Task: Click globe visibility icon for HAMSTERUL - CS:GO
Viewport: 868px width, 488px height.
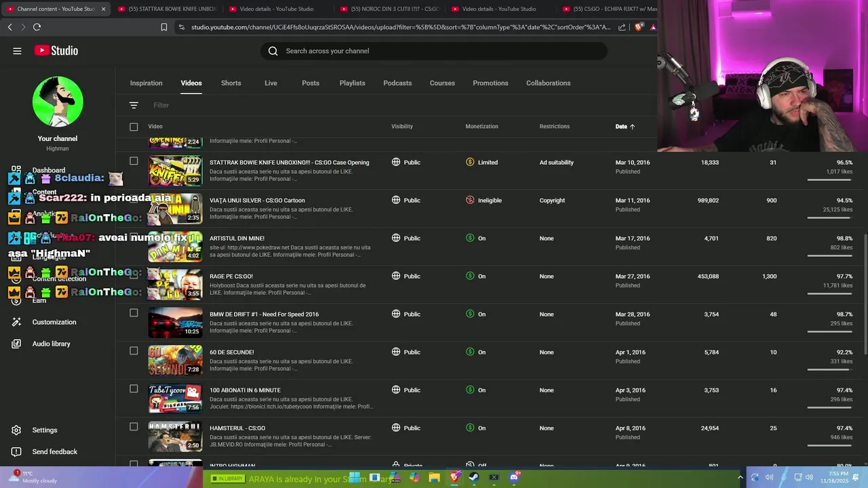Action: (396, 428)
